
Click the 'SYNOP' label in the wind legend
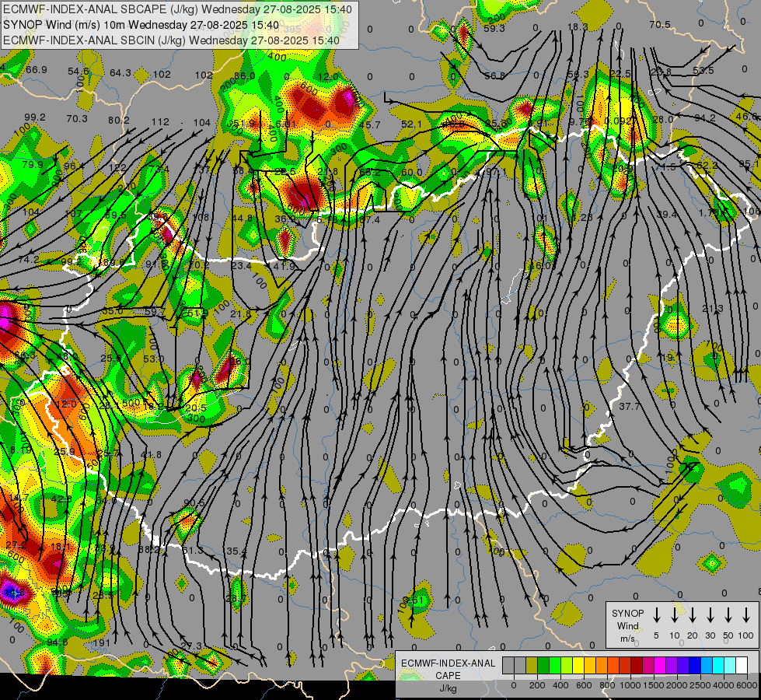(x=627, y=613)
